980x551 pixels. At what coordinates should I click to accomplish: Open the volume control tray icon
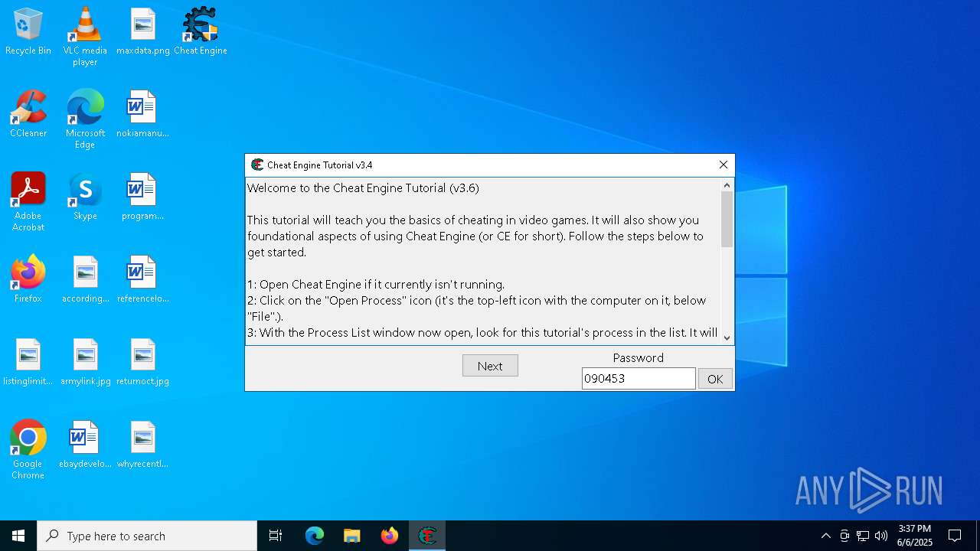pos(881,536)
